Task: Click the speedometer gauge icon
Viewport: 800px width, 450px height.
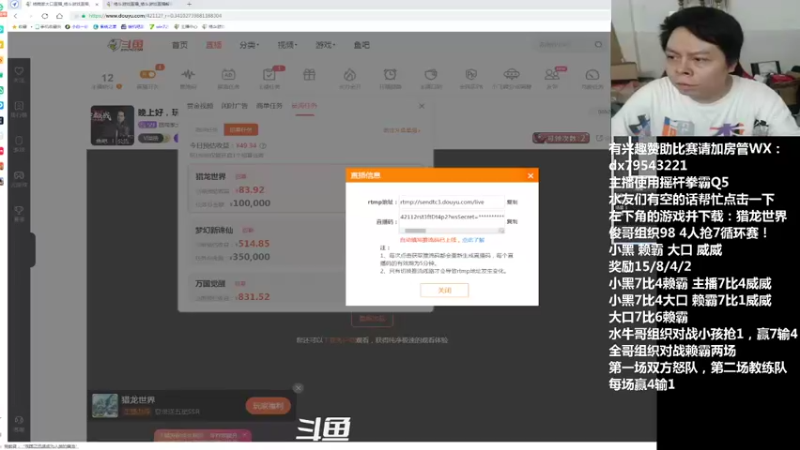Action: pyautogui.click(x=592, y=74)
